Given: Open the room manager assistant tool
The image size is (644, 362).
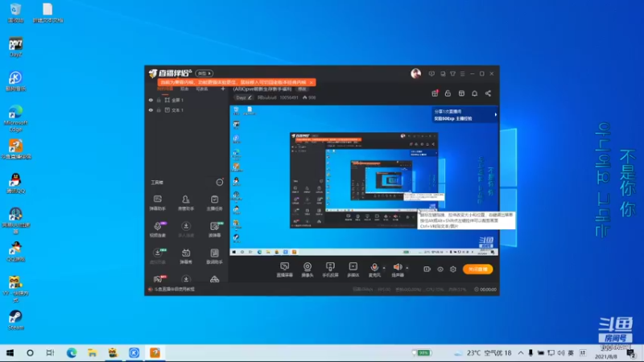Looking at the screenshot, I should click(186, 203).
